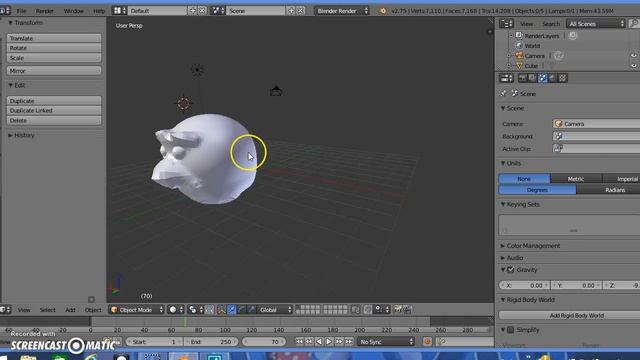This screenshot has height=360, width=640.
Task: Click the orange Camera icon in Outliner
Action: (519, 56)
